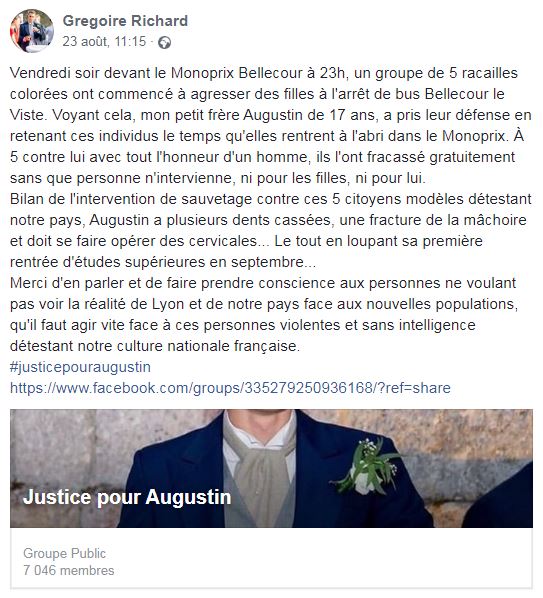Screen dimensions: 543x598
Task: Click the paragraph starting Merci d'en parler
Action: click(264, 314)
